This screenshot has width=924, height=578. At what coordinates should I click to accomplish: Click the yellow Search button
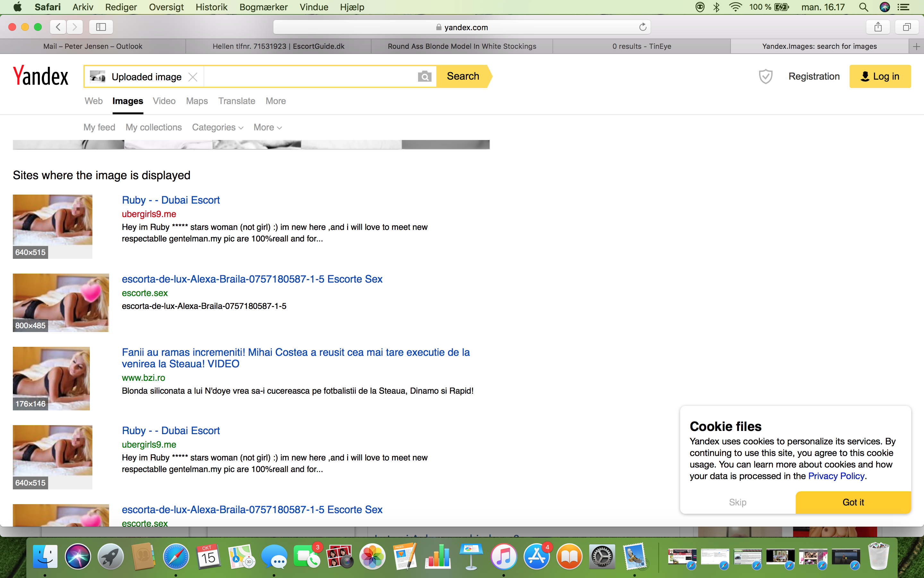coord(463,76)
